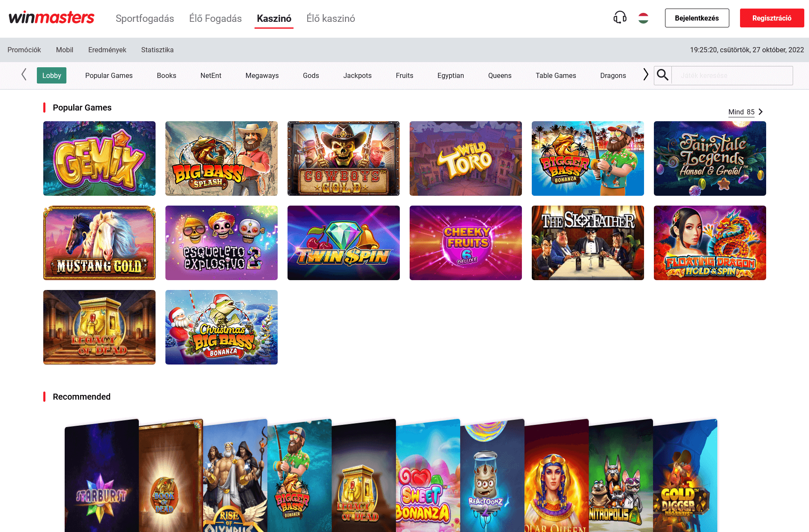
Task: Open Mind 85 link
Action: tap(741, 112)
